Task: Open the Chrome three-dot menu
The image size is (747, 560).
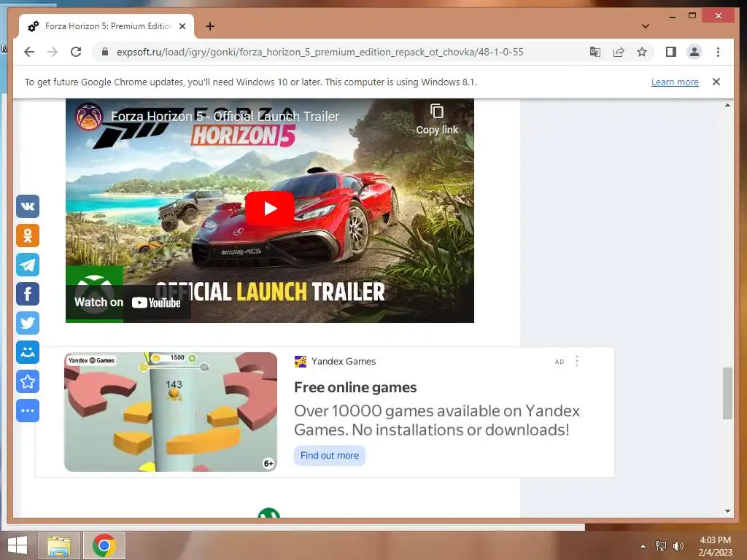Action: tap(718, 52)
